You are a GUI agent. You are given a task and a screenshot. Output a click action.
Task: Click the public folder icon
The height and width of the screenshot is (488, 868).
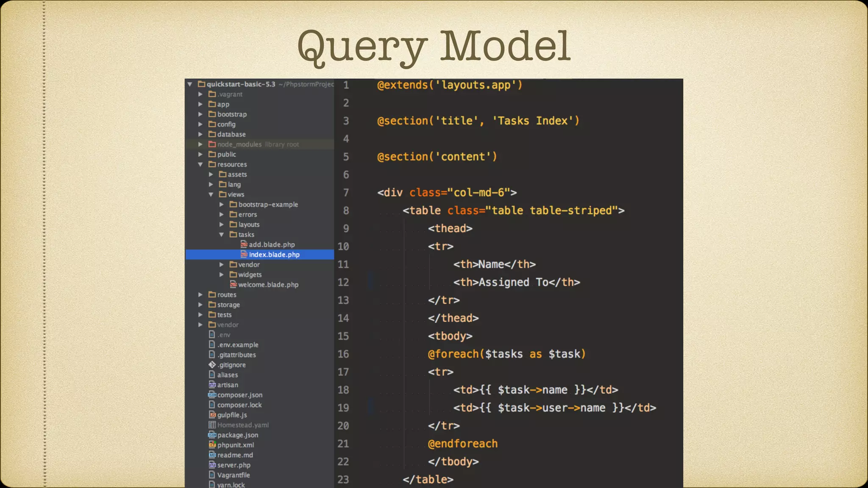tap(212, 154)
